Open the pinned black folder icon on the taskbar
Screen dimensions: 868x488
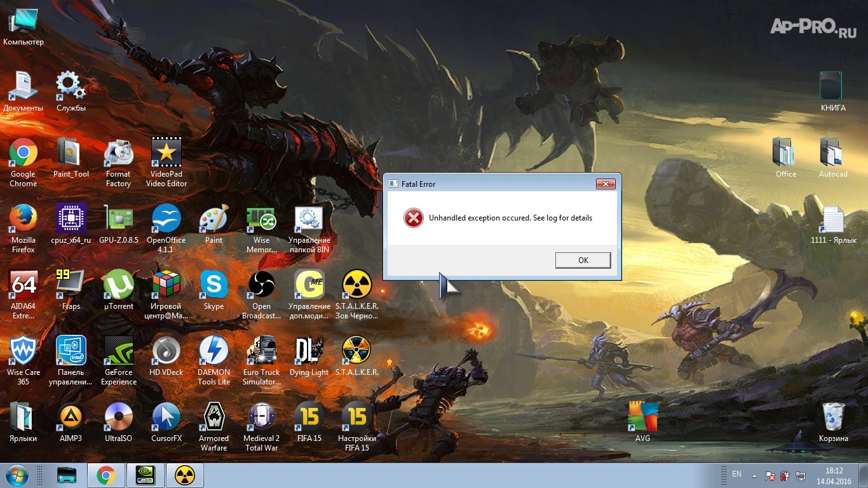click(x=67, y=475)
